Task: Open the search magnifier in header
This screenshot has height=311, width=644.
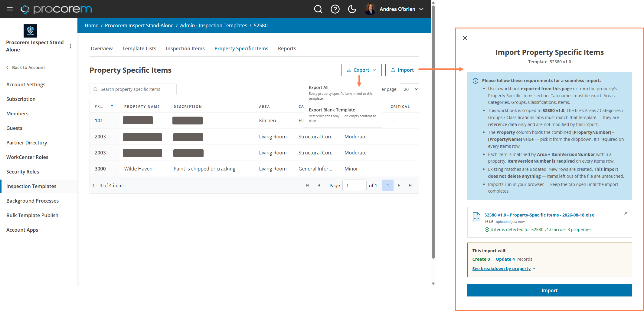Action: [318, 9]
